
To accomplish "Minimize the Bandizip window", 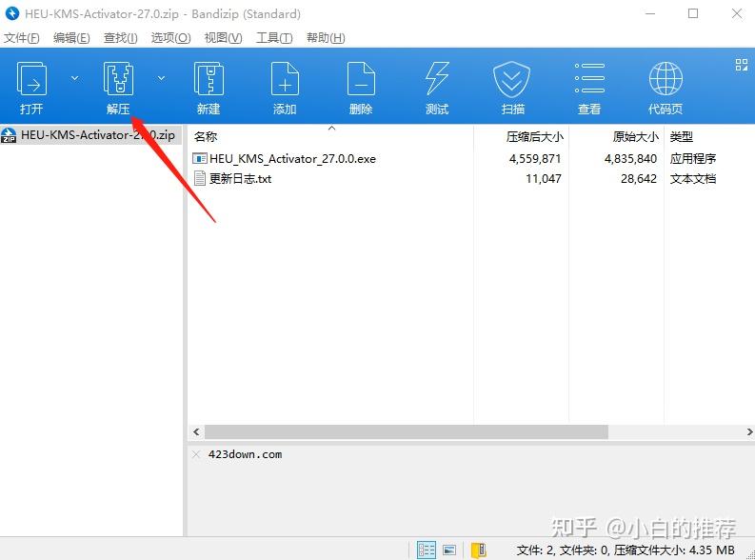I will (x=650, y=13).
